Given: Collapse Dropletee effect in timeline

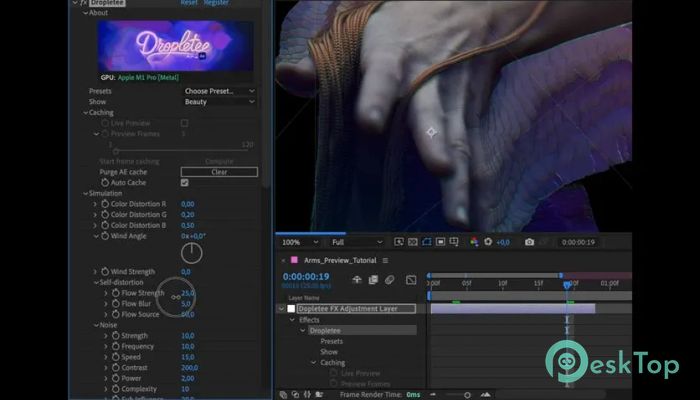Looking at the screenshot, I should pyautogui.click(x=303, y=330).
